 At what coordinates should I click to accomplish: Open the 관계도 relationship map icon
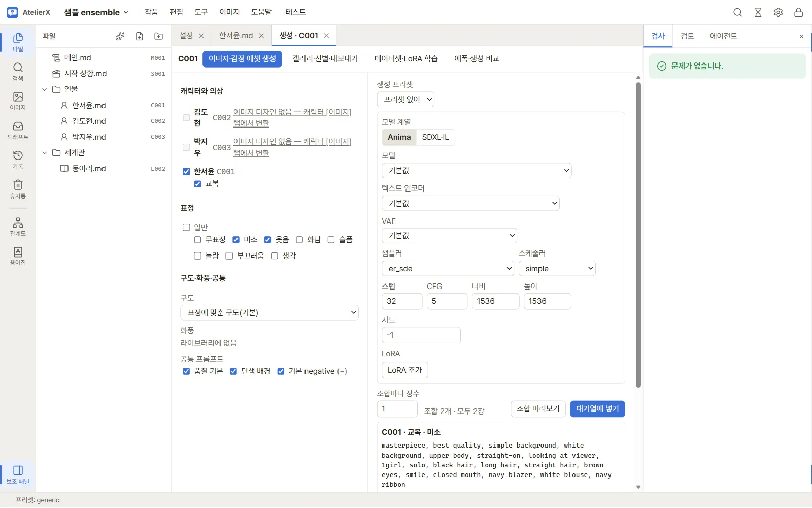point(18,227)
